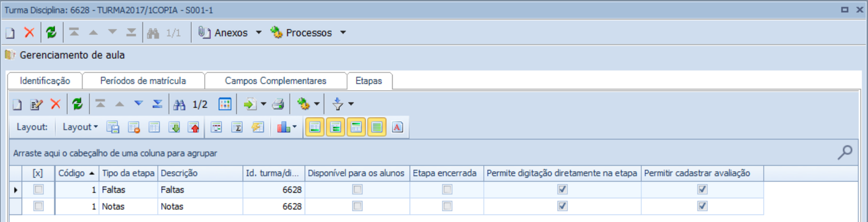
Task: Select the Etapas tab
Action: (369, 81)
